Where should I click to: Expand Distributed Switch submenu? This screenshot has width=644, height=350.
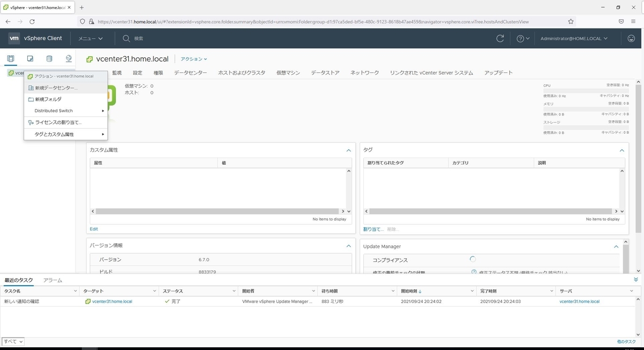pyautogui.click(x=65, y=111)
